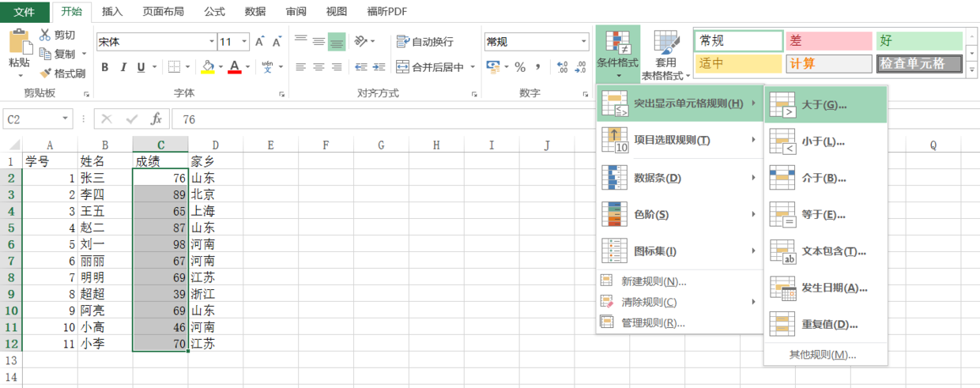Open the Merge and Center dropdown arrow
Viewport: 980px width, 388px height.
coord(473,67)
